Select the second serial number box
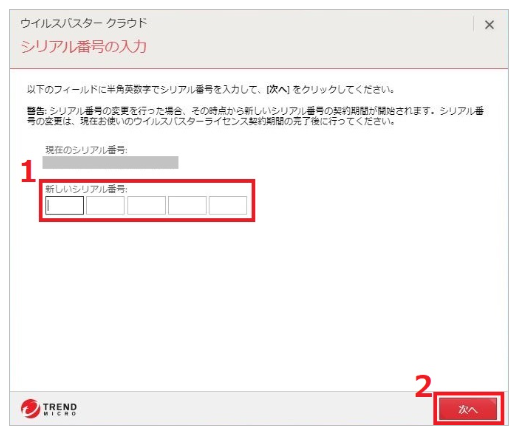Viewport: 524px width, 443px height. pyautogui.click(x=105, y=205)
